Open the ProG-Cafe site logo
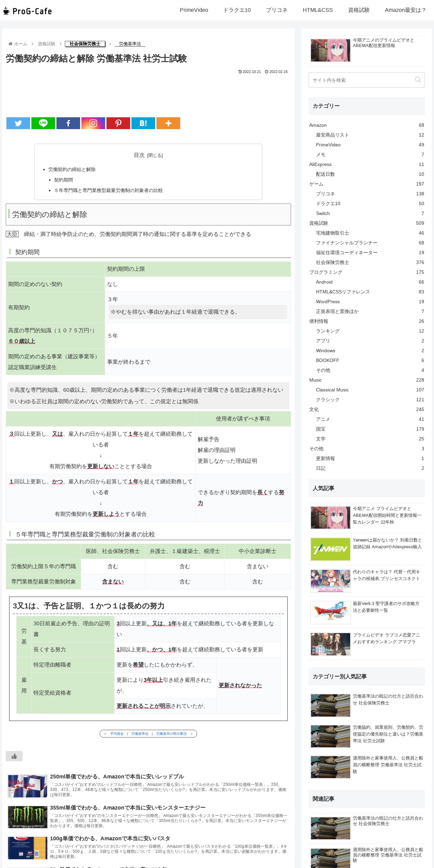Viewport: 434px width, 868px height. point(28,11)
